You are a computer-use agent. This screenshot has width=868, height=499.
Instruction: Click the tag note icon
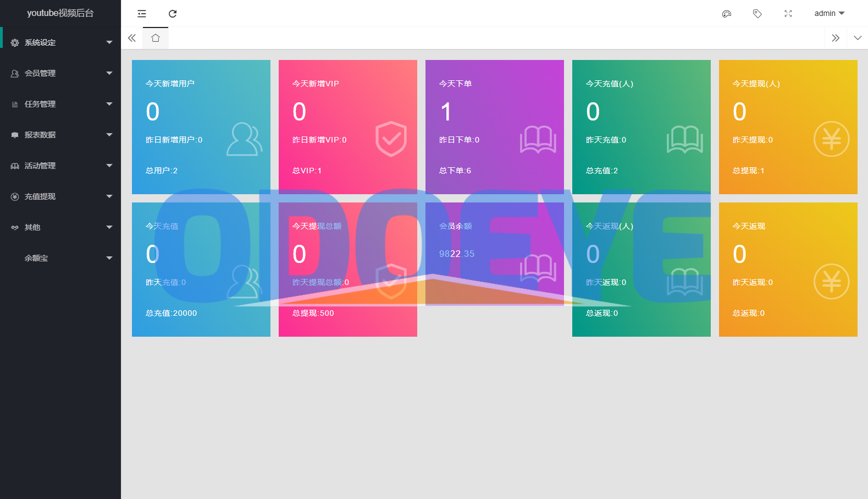point(758,14)
